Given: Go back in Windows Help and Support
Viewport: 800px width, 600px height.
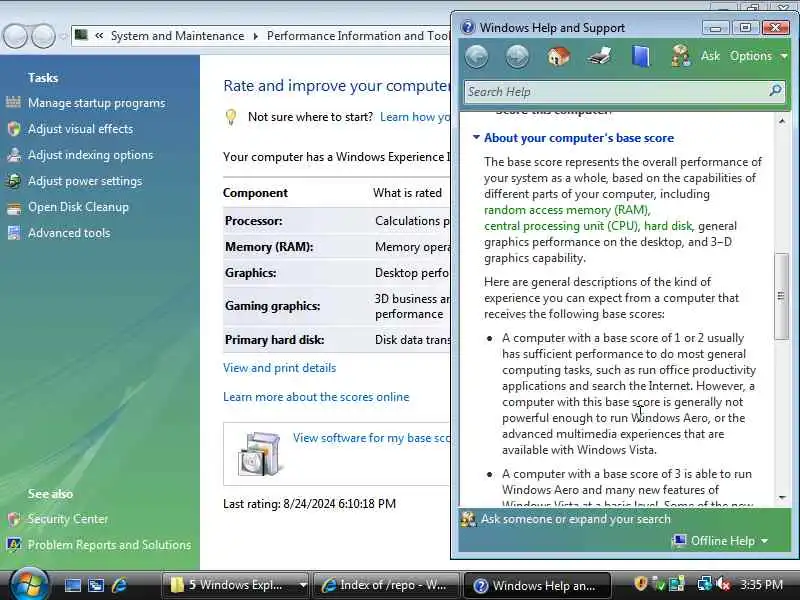Looking at the screenshot, I should click(x=477, y=56).
